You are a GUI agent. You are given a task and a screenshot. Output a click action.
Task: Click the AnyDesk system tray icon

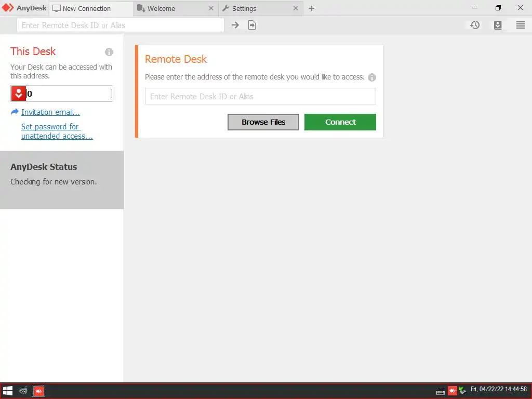coord(453,391)
